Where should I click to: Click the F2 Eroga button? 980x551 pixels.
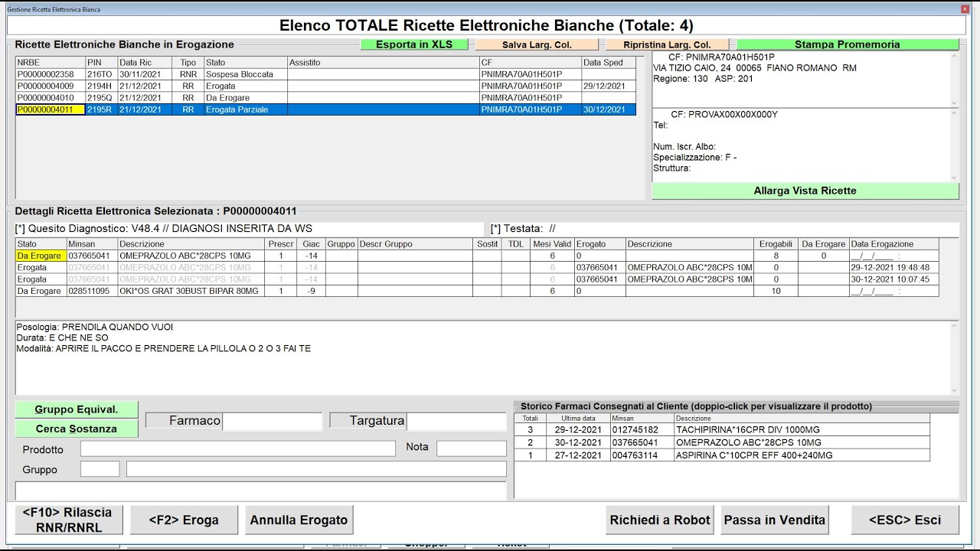184,520
